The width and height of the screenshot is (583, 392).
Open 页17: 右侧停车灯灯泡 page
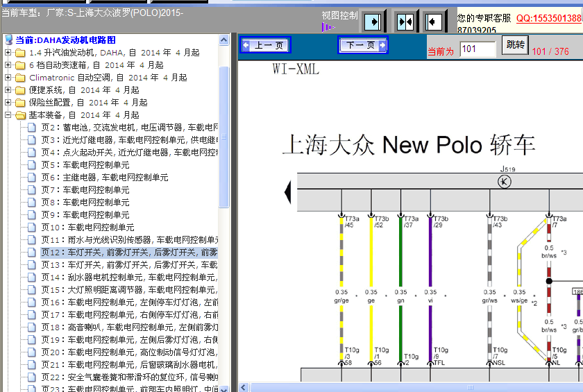click(x=129, y=315)
